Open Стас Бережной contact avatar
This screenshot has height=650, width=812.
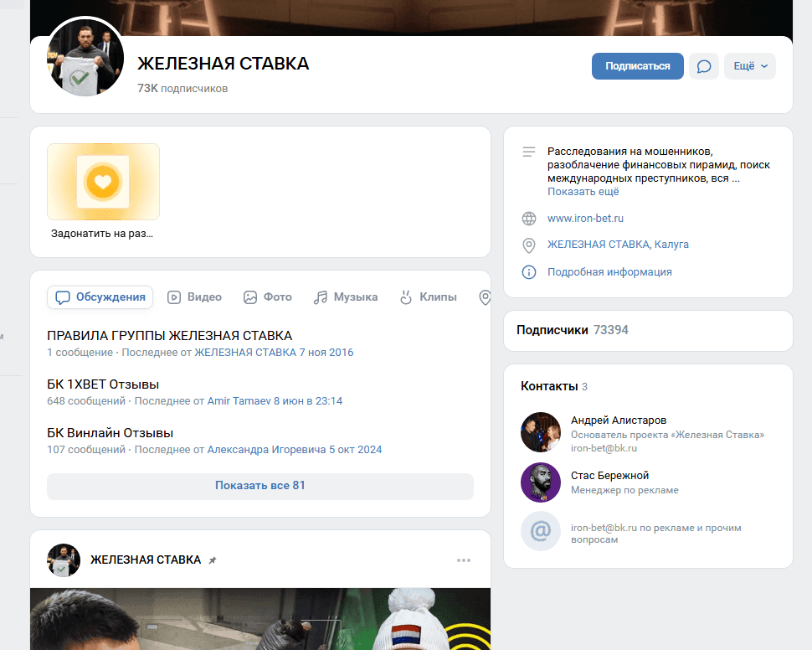(x=541, y=482)
